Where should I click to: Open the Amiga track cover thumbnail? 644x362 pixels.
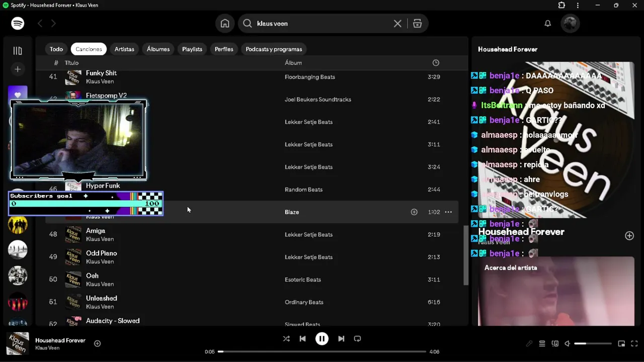pyautogui.click(x=73, y=235)
